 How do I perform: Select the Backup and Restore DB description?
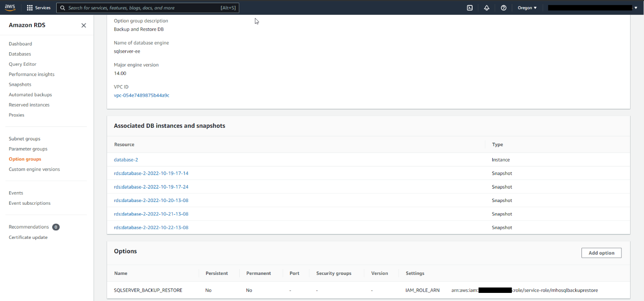pyautogui.click(x=139, y=29)
